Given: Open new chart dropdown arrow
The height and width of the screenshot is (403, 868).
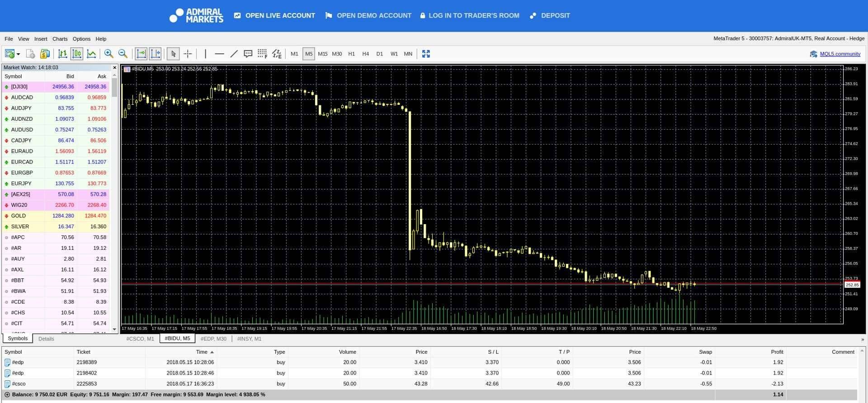Looking at the screenshot, I should coord(19,54).
